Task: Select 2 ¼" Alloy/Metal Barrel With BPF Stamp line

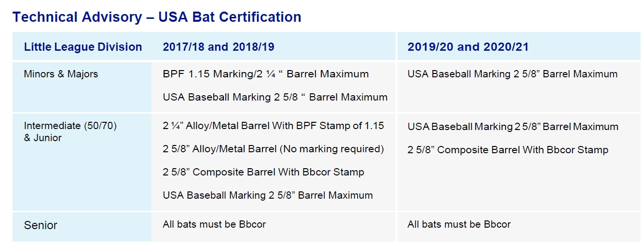Action: coord(274,126)
